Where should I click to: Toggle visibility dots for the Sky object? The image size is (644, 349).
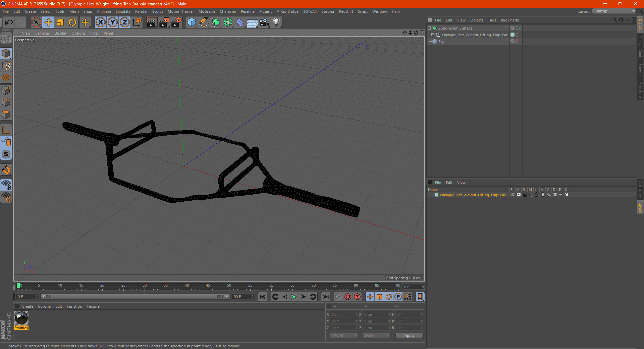[x=517, y=42]
